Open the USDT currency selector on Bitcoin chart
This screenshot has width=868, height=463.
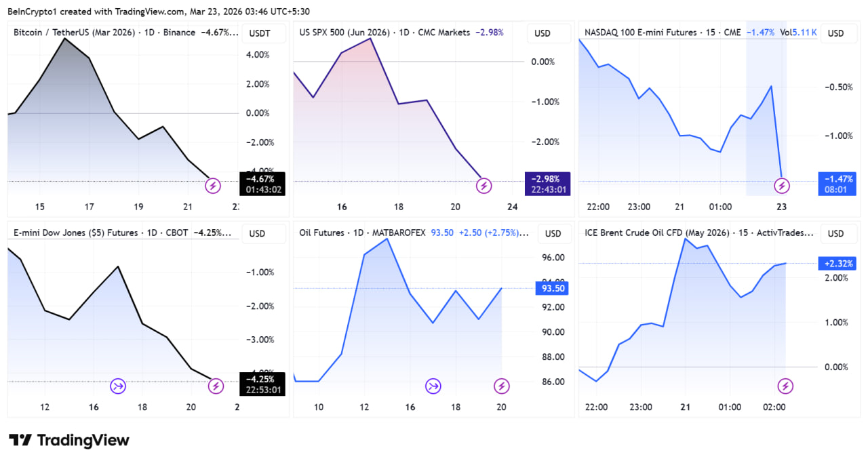[x=259, y=33]
